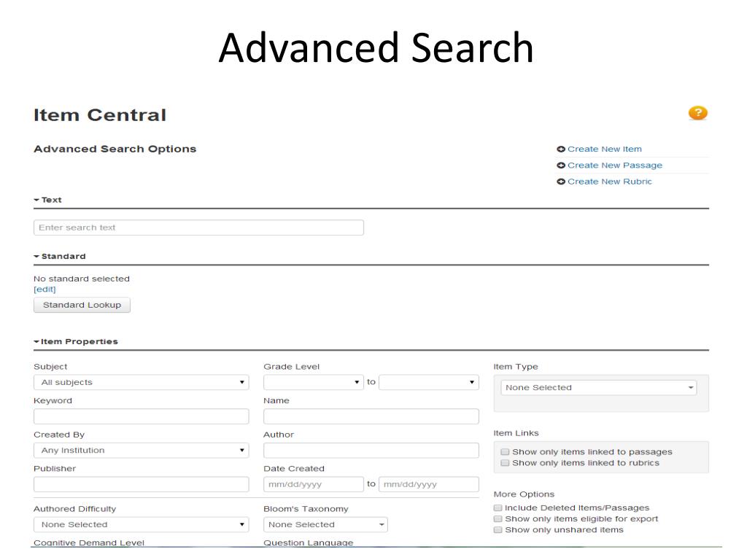Screen dimensions: 747x560
Task: Open the orange help question mark icon
Action: tap(697, 113)
